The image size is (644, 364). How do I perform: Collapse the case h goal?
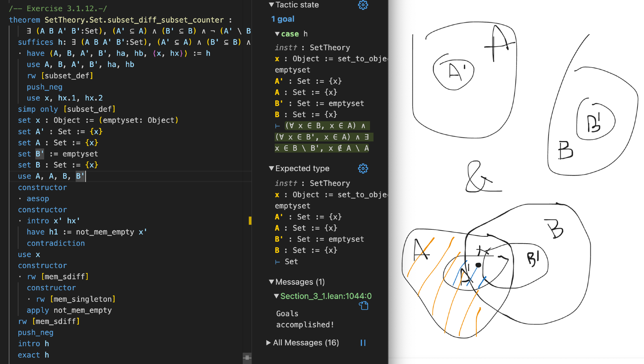pyautogui.click(x=277, y=34)
